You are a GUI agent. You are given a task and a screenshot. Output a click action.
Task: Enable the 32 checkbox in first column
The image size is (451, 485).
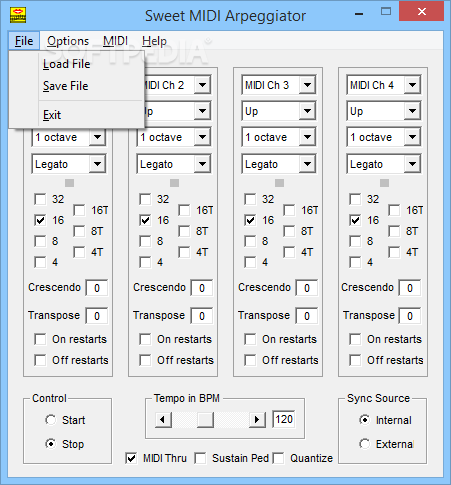tap(40, 199)
